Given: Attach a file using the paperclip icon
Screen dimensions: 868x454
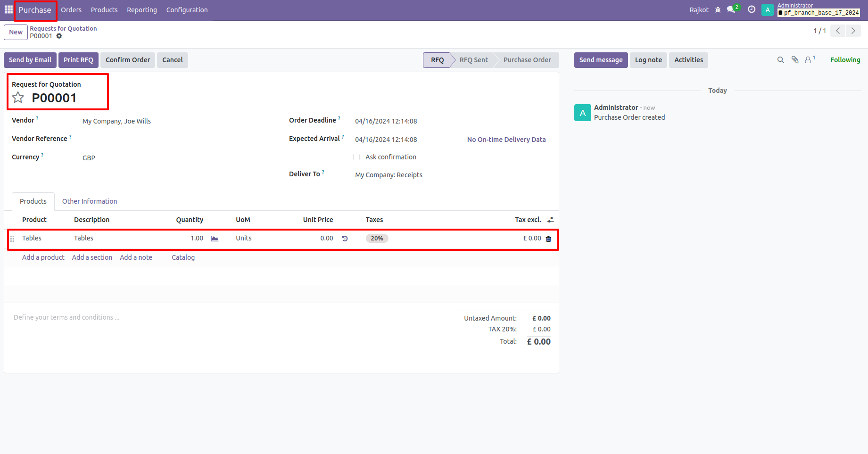Looking at the screenshot, I should click(x=795, y=60).
